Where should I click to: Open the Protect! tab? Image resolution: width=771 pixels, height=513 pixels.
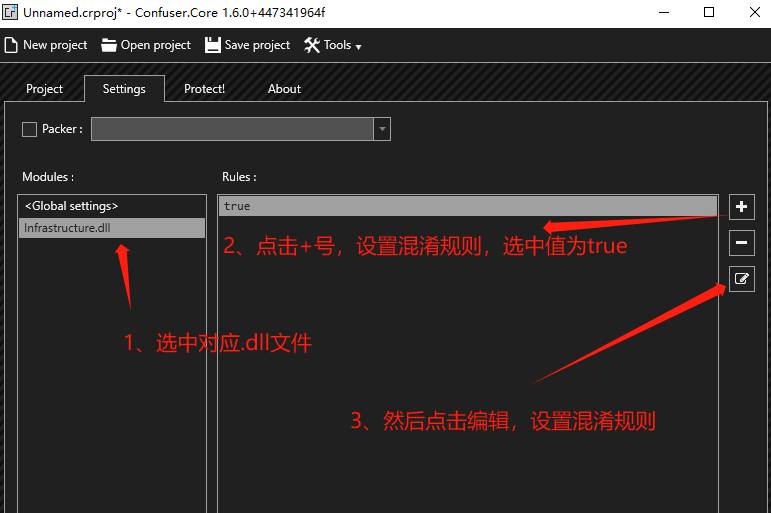click(204, 89)
